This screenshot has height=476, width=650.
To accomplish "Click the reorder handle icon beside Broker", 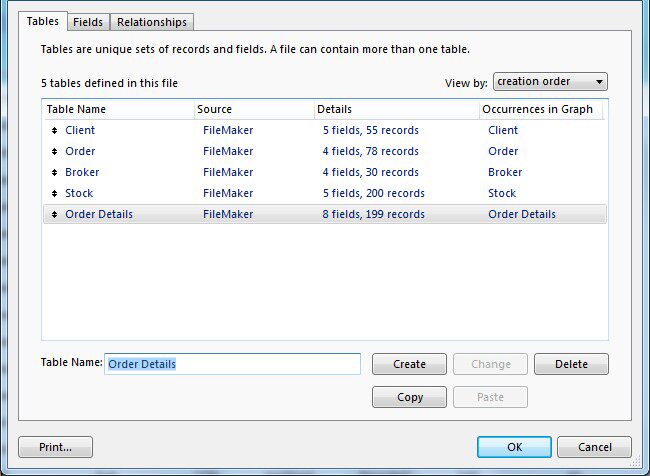I will pyautogui.click(x=54, y=173).
